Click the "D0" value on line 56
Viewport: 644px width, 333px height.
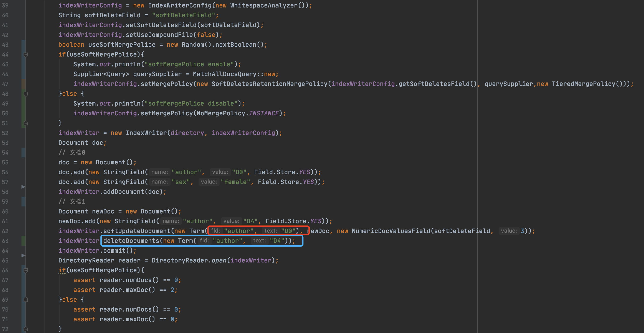[x=239, y=172]
